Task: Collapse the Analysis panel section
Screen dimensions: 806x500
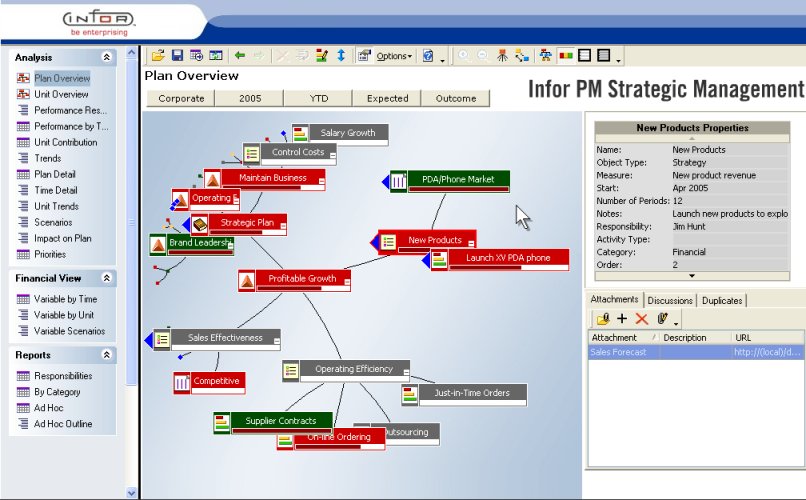Action: click(106, 57)
